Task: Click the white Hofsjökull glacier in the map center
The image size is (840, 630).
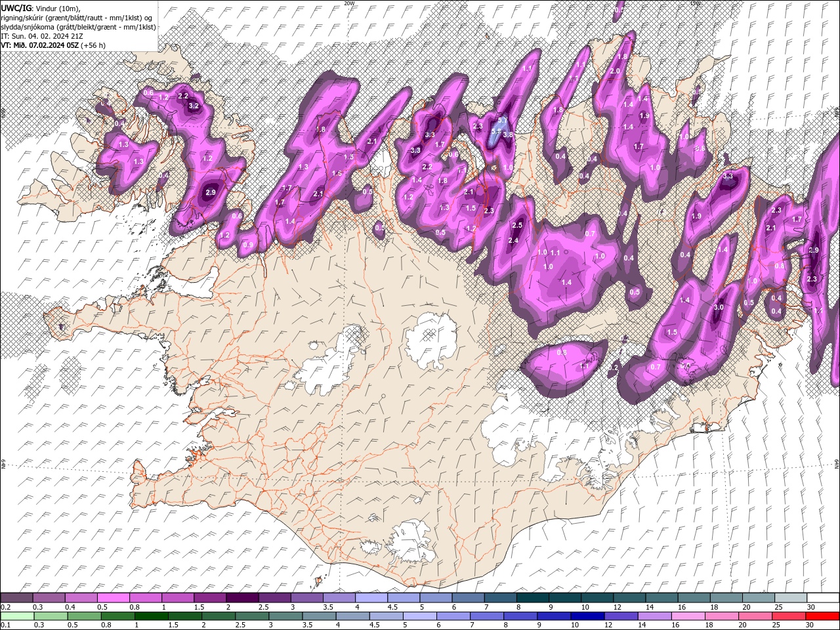Action: tap(432, 340)
